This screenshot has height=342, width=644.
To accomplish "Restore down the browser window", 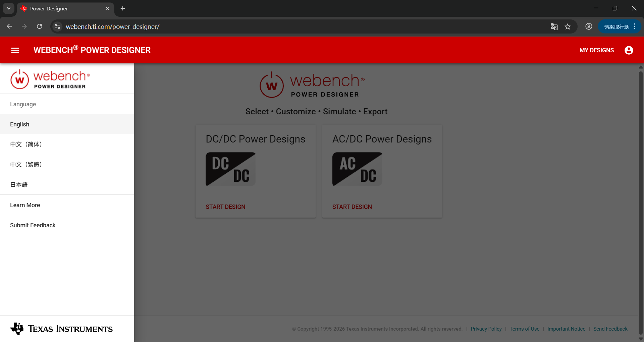I will point(615,8).
